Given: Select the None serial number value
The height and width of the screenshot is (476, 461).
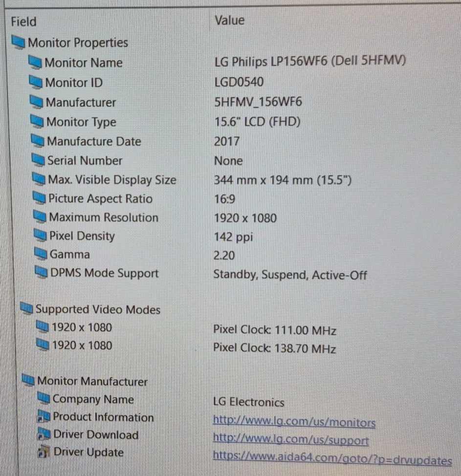Looking at the screenshot, I should pyautogui.click(x=228, y=161).
